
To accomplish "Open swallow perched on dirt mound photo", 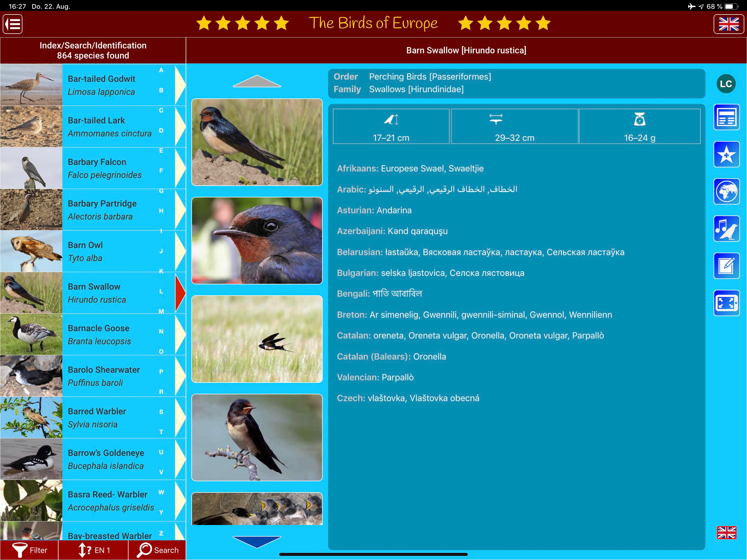I will coord(257,142).
